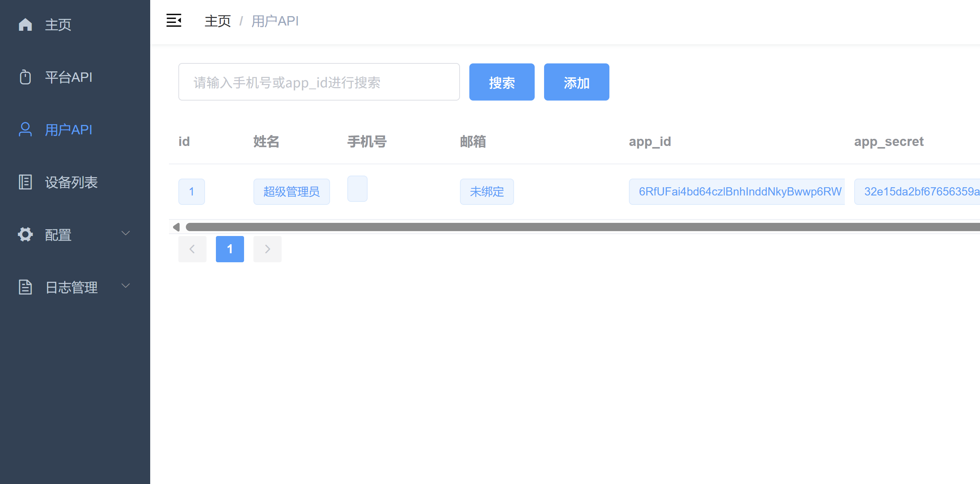Click 主页 breadcrumb link
Screen dimensions: 980x484
point(218,21)
